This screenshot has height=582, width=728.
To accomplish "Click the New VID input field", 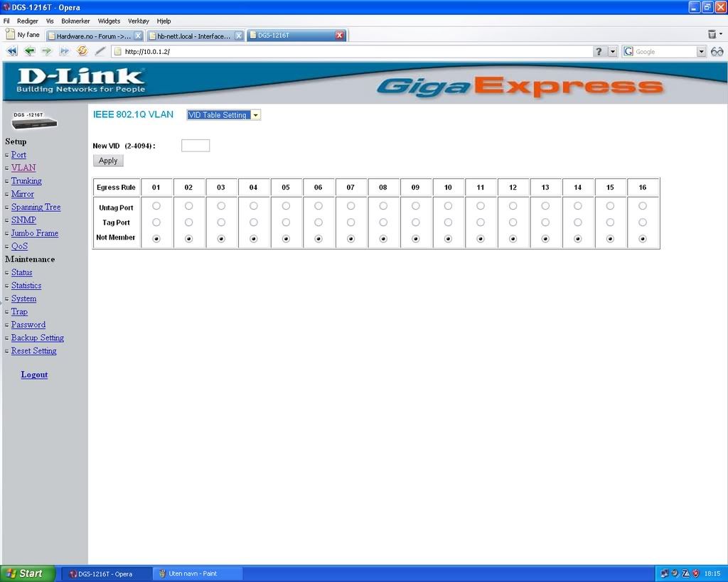I will pyautogui.click(x=196, y=146).
